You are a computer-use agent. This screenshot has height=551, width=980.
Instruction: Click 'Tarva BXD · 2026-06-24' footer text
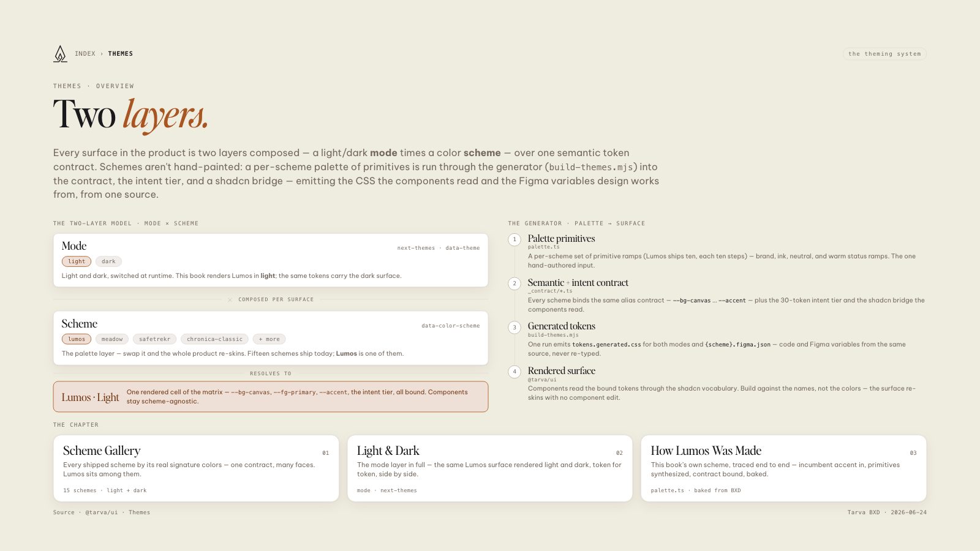click(887, 512)
